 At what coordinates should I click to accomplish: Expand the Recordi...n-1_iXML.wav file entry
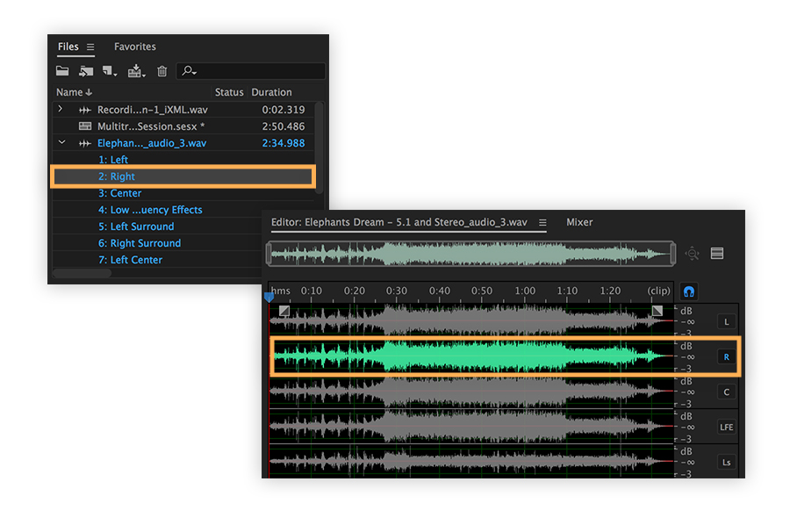click(x=61, y=109)
